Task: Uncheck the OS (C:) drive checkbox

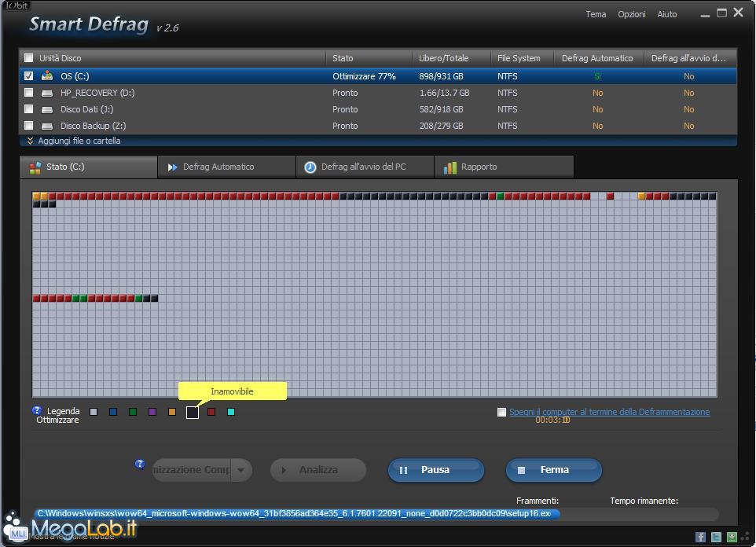Action: pos(29,75)
